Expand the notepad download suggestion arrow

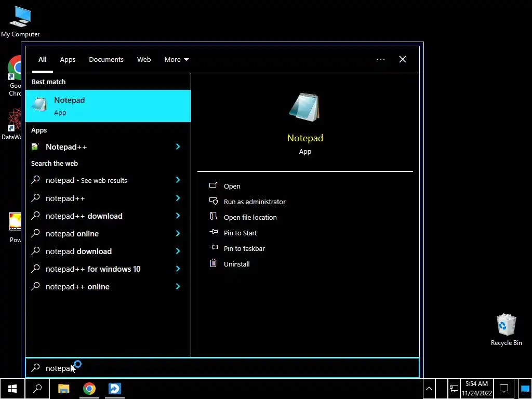coord(178,251)
